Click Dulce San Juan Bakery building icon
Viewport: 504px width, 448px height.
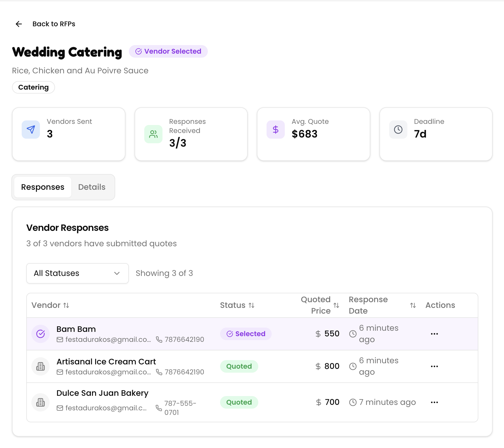(x=40, y=402)
